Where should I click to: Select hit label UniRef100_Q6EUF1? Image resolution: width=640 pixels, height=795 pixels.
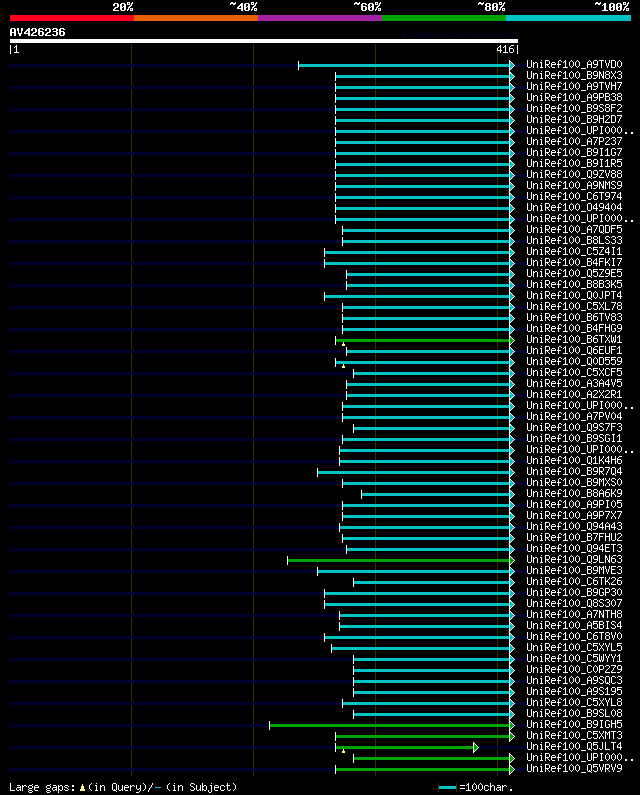point(574,350)
